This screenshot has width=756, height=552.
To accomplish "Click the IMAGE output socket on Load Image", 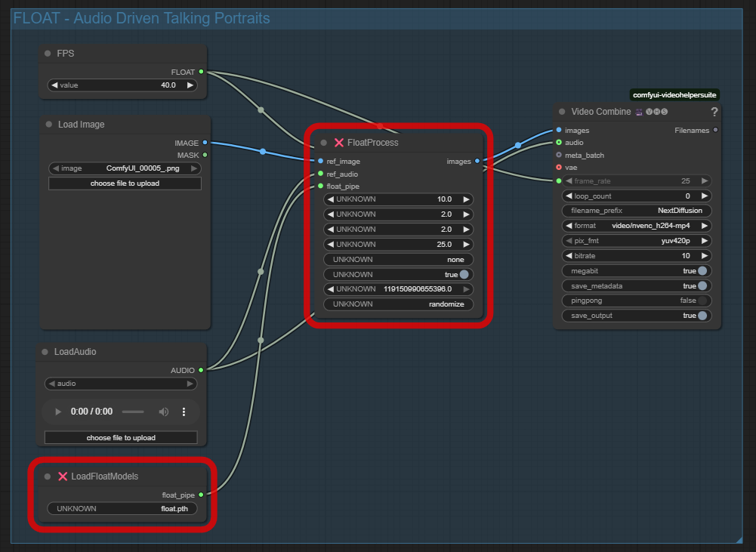I will (x=205, y=143).
